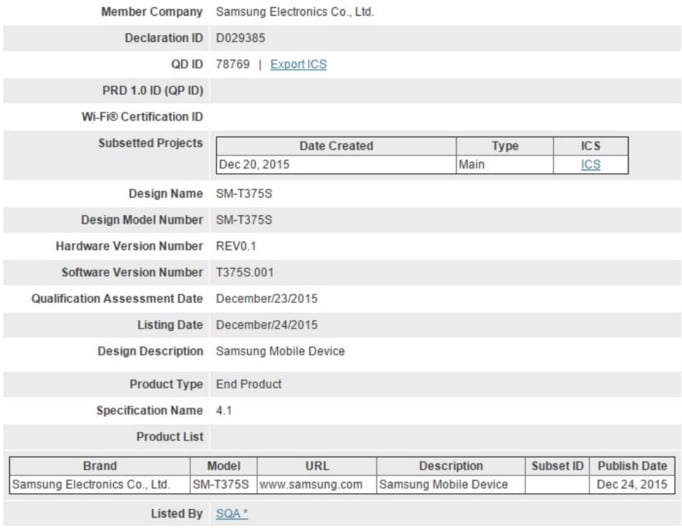
Task: Click the Date Created column header
Action: pos(336,146)
